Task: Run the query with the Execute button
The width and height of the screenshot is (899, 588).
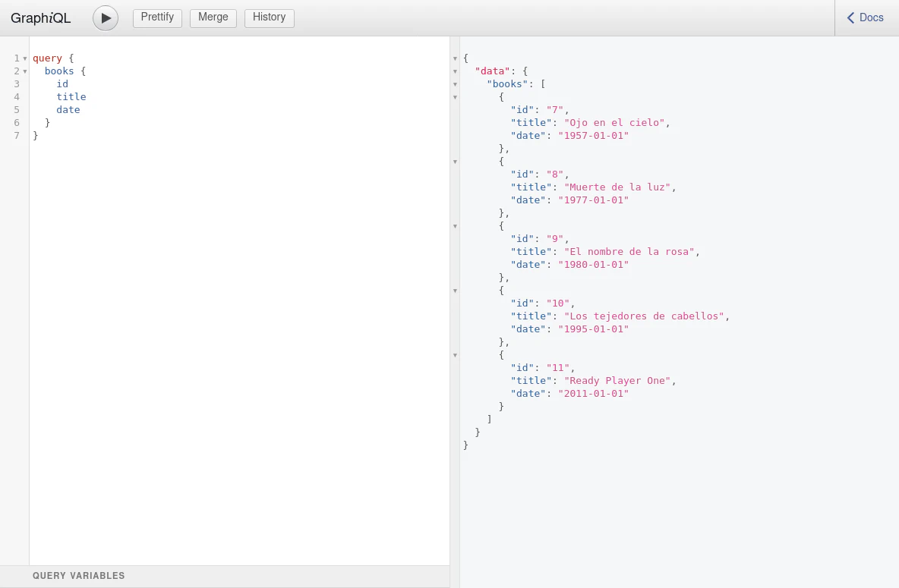Action: coord(106,18)
